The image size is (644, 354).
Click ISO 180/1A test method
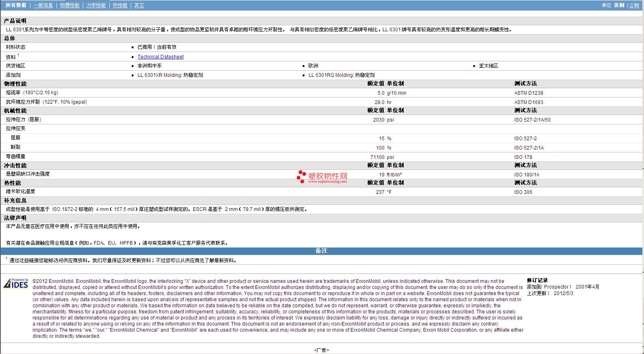pos(527,175)
